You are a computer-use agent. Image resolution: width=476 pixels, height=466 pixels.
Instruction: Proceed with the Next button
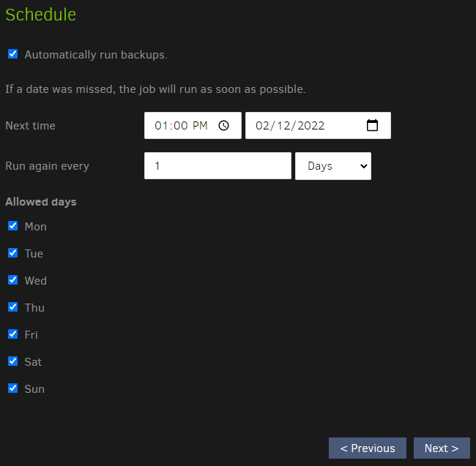coord(441,448)
